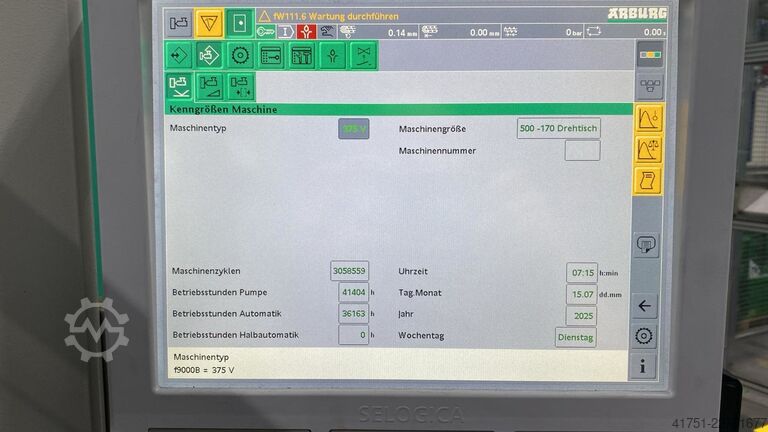The height and width of the screenshot is (432, 768).
Task: Select the manual hand mode icon
Action: pos(327,32)
